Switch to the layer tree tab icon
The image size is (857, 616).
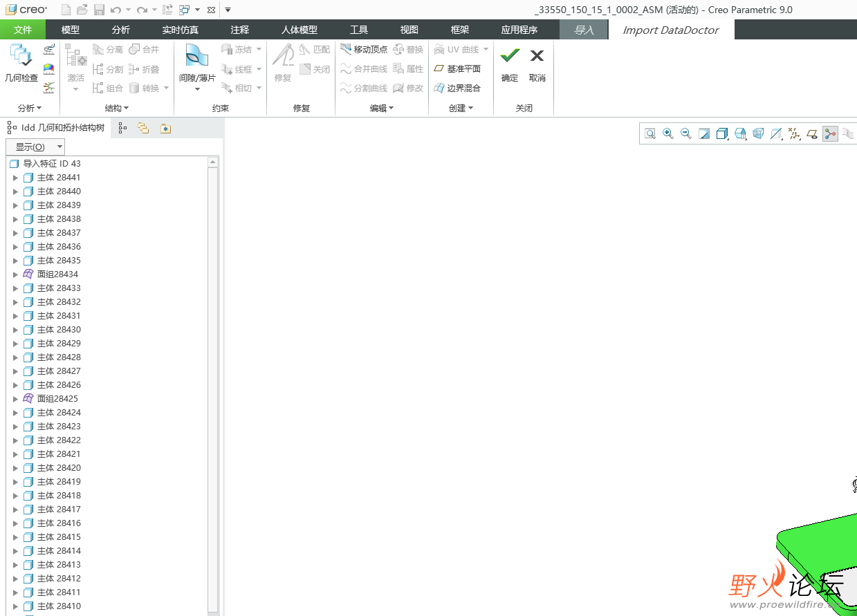click(143, 128)
